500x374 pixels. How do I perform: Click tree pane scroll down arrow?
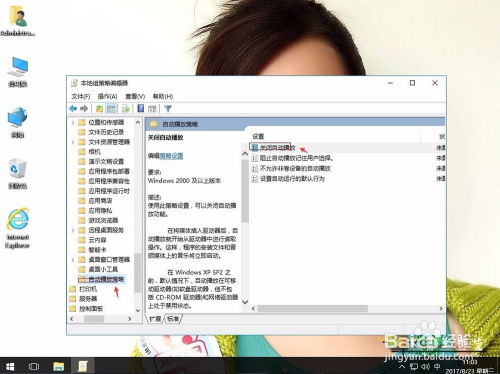point(138,310)
